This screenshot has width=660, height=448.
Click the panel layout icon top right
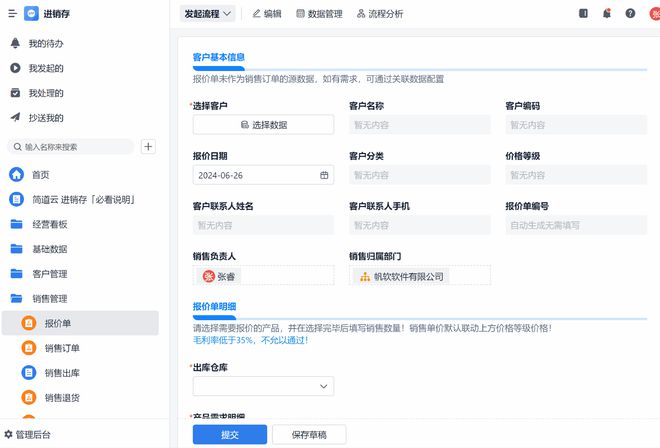coord(583,13)
